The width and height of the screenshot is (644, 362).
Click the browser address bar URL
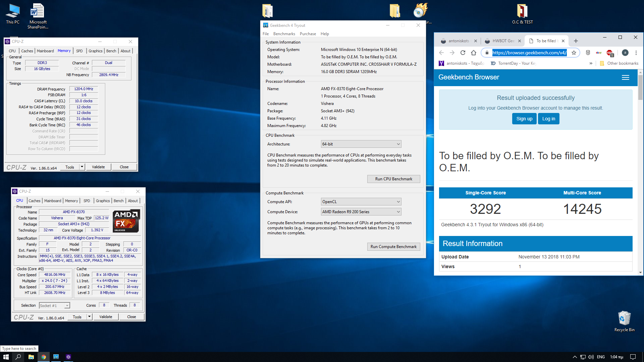[529, 53]
